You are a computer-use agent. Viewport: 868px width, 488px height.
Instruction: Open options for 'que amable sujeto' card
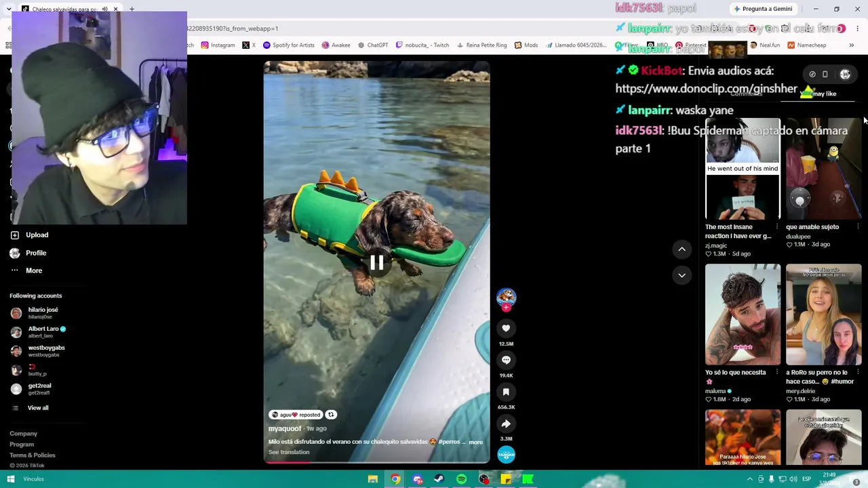[858, 226]
